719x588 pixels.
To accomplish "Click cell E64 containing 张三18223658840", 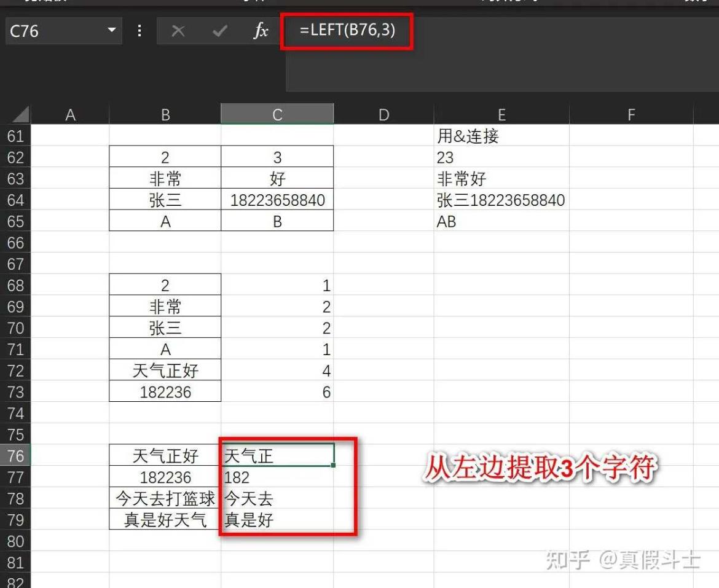I will pos(501,200).
